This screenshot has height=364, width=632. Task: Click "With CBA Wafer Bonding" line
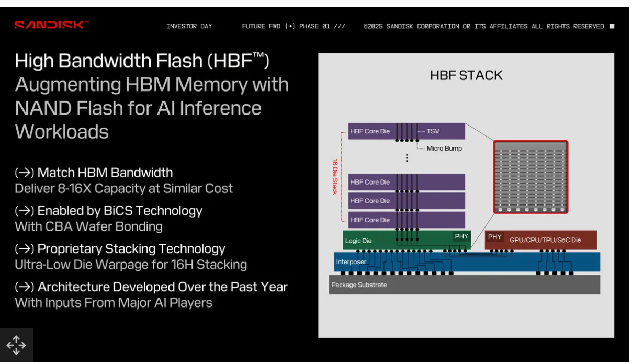[x=88, y=226]
